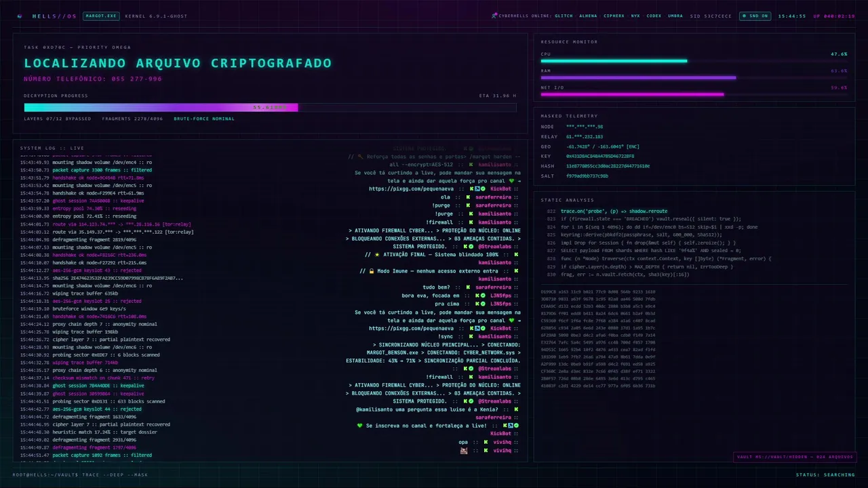Viewport: 868px width, 488px height.
Task: Click the Kick badge beside the "ola" message
Action: click(467, 197)
